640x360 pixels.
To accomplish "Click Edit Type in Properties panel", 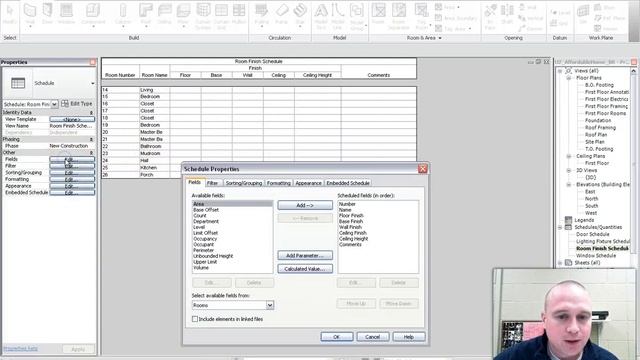I will pyautogui.click(x=77, y=104).
